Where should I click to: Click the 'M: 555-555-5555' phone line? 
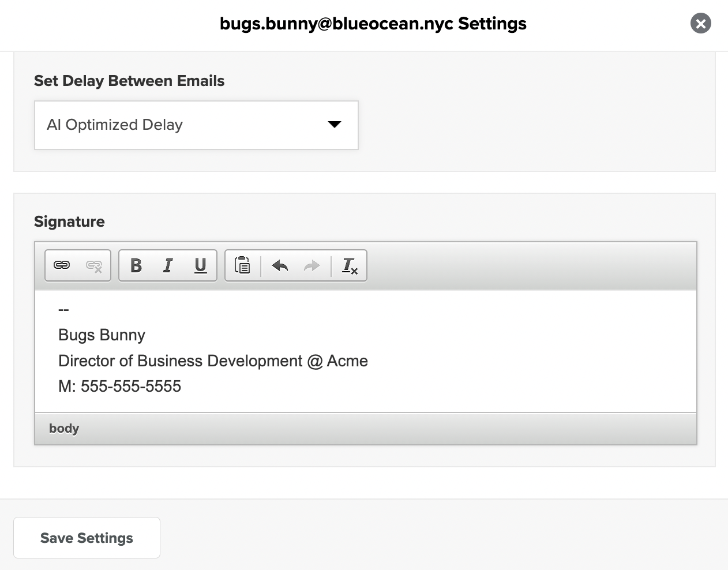[x=119, y=387]
